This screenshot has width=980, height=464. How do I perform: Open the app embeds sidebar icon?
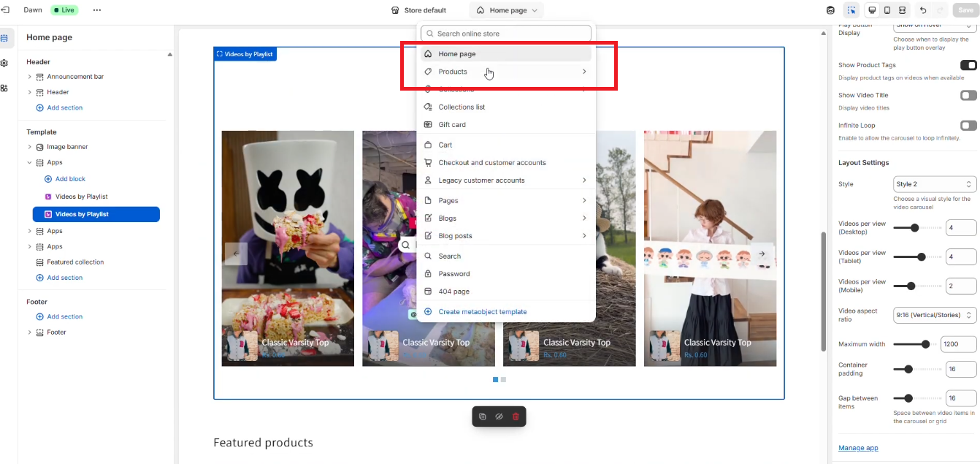pyautogui.click(x=4, y=88)
